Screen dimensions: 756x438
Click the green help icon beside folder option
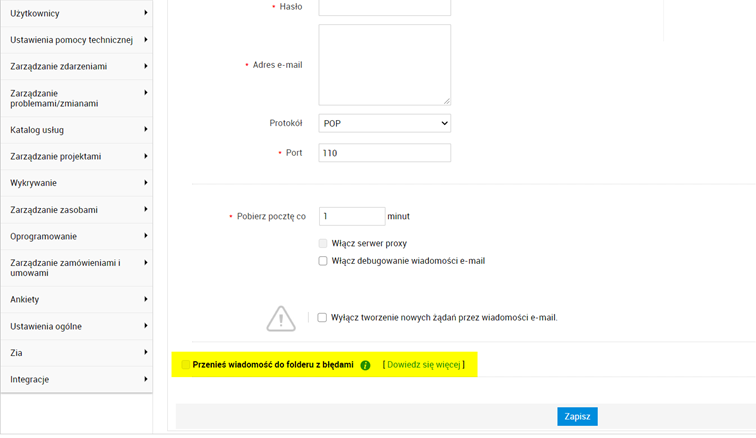click(x=365, y=365)
